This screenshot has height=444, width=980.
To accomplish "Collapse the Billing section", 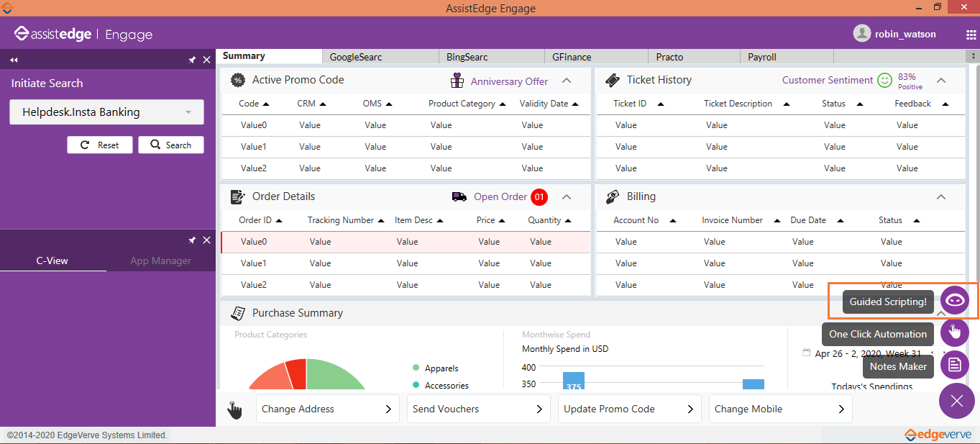I will pyautogui.click(x=941, y=196).
